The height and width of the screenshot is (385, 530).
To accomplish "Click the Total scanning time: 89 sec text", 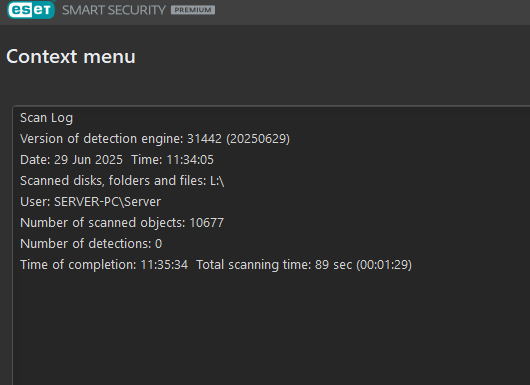I will (x=274, y=265).
